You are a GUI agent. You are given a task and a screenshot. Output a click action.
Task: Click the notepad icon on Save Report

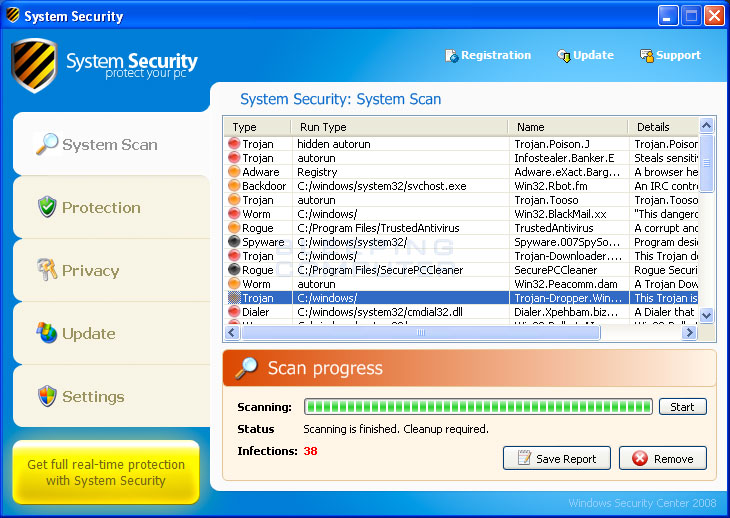(x=524, y=458)
